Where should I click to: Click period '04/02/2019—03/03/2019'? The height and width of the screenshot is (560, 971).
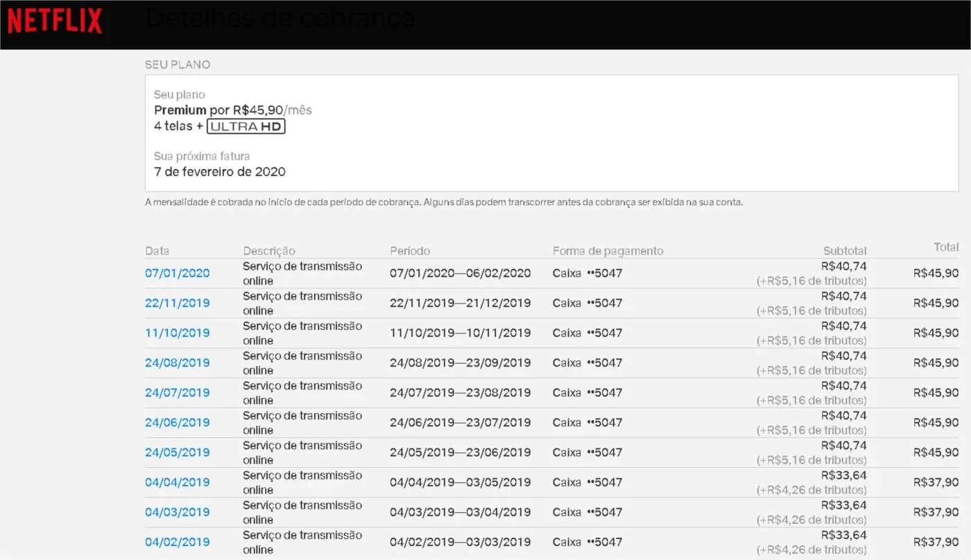(461, 541)
